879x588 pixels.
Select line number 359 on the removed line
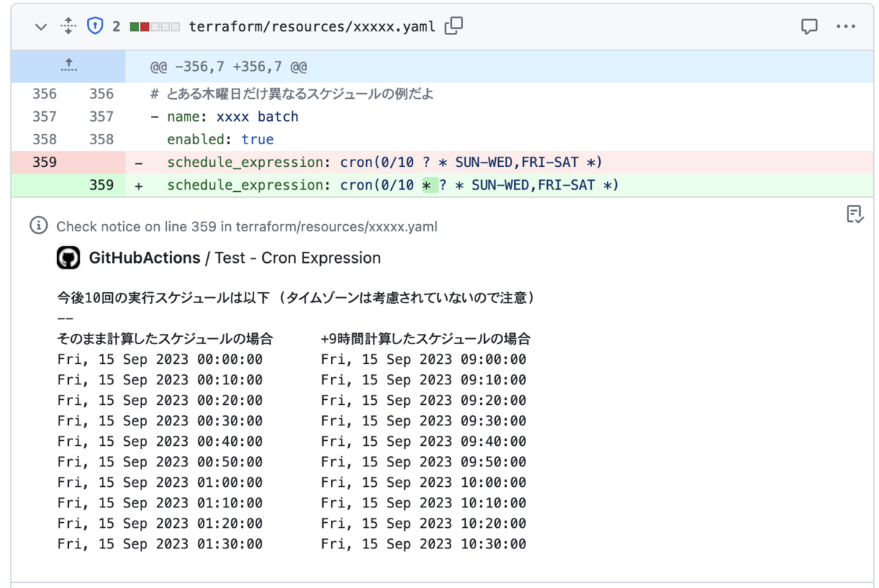pyautogui.click(x=43, y=162)
